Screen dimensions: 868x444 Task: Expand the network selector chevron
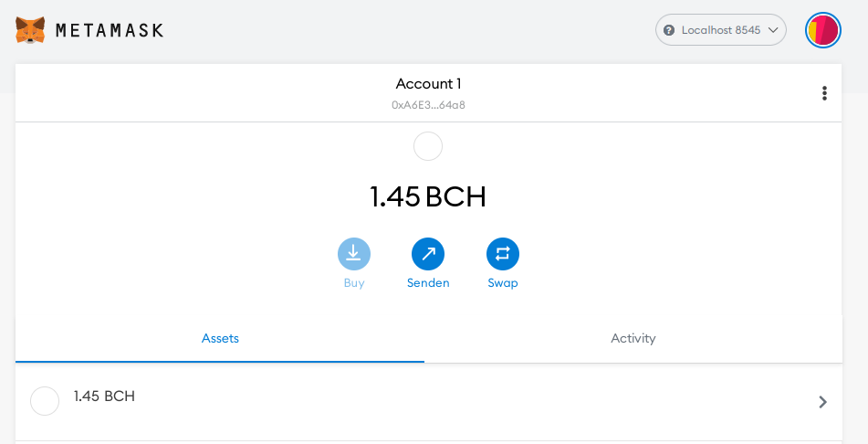click(773, 30)
